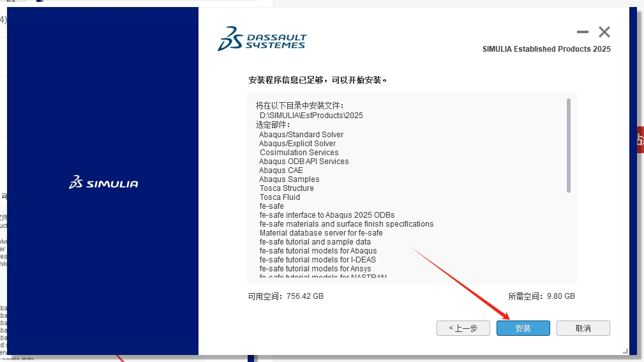The image size is (644, 362).
Task: Close the SIMULIA installer window
Action: coord(604,32)
